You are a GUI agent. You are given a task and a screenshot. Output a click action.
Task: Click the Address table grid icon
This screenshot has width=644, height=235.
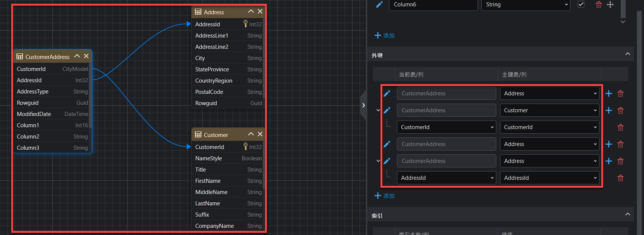(198, 12)
